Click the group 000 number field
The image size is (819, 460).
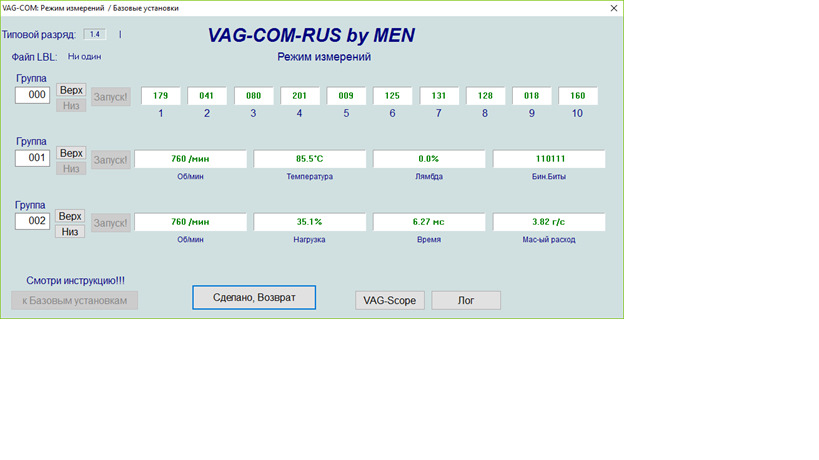click(x=32, y=95)
